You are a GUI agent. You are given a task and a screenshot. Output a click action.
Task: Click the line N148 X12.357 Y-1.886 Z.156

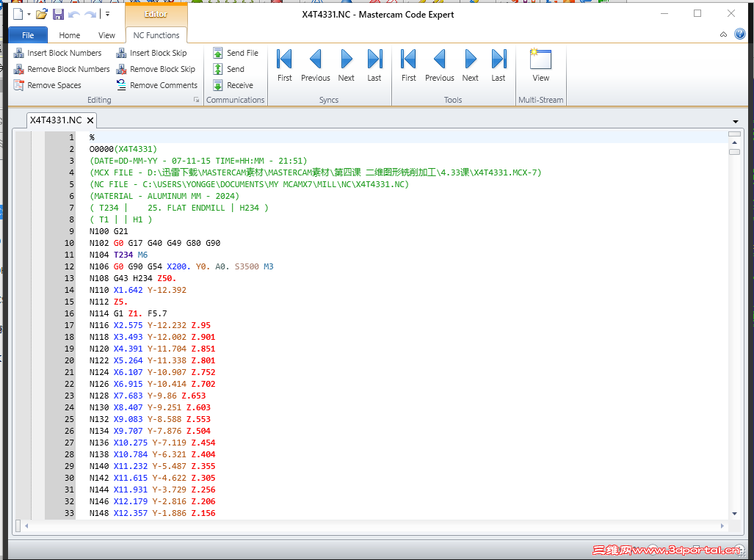click(x=152, y=513)
